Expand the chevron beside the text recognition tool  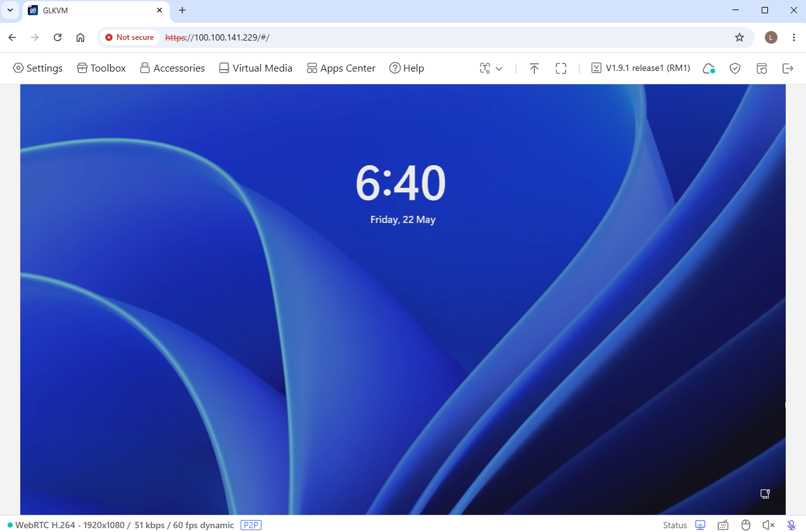tap(499, 68)
